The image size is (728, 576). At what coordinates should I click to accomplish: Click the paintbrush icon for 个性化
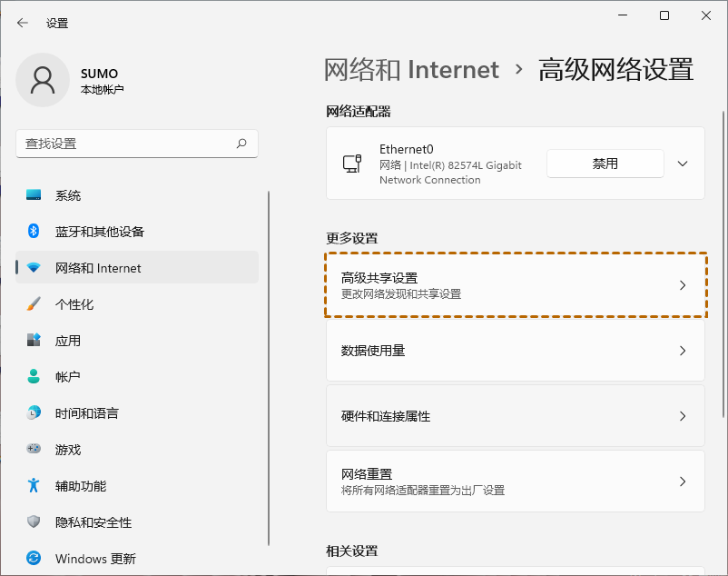pos(34,303)
